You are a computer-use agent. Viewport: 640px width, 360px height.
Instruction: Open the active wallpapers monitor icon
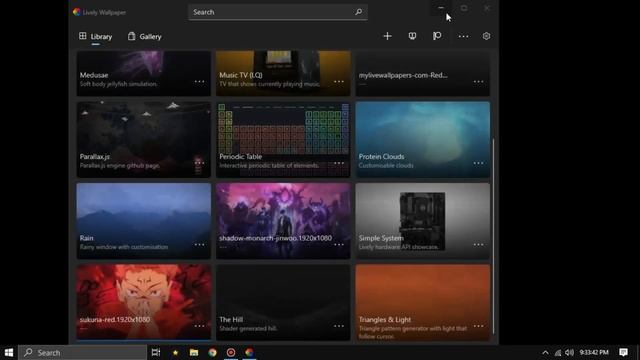click(x=412, y=36)
